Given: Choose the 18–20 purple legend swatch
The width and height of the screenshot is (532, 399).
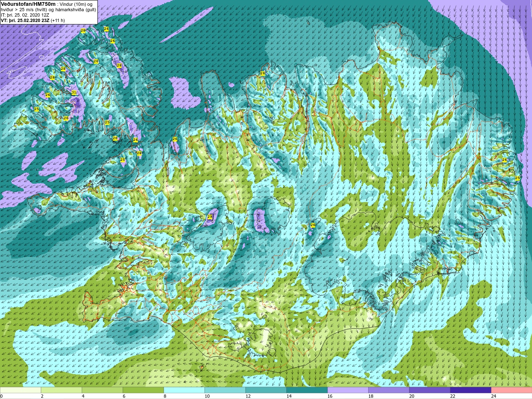Looking at the screenshot, I should [x=389, y=390].
